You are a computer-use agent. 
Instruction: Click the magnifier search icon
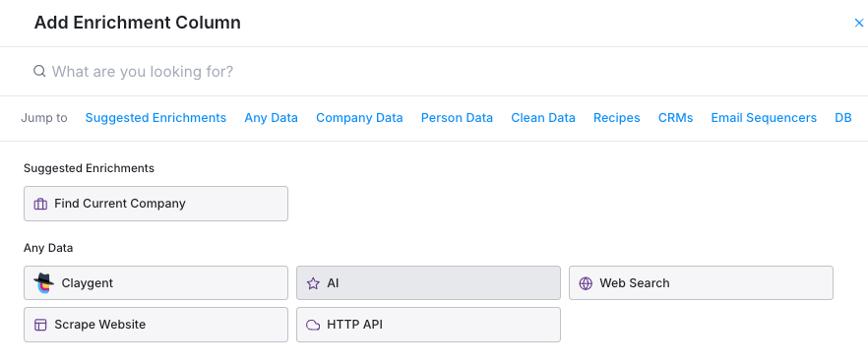click(x=39, y=72)
